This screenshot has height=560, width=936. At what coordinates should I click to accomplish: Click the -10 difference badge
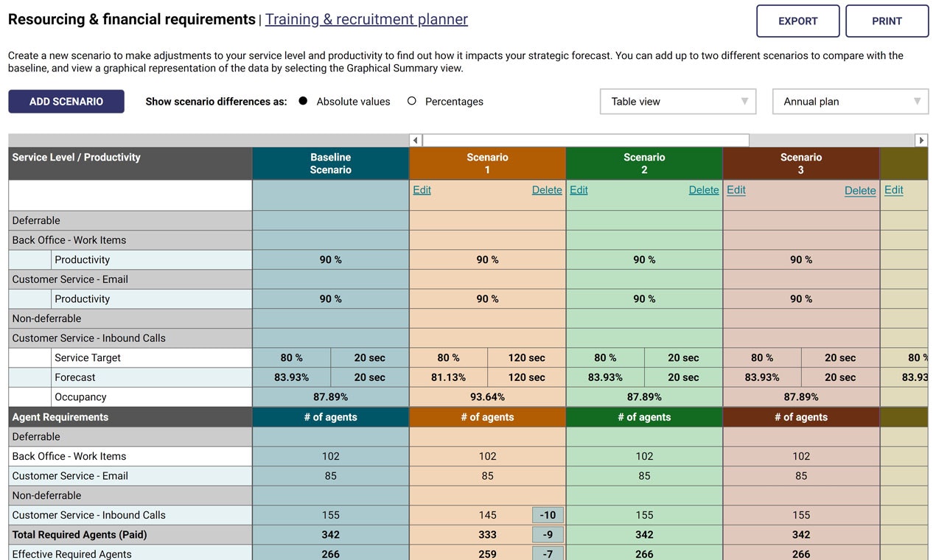point(548,515)
